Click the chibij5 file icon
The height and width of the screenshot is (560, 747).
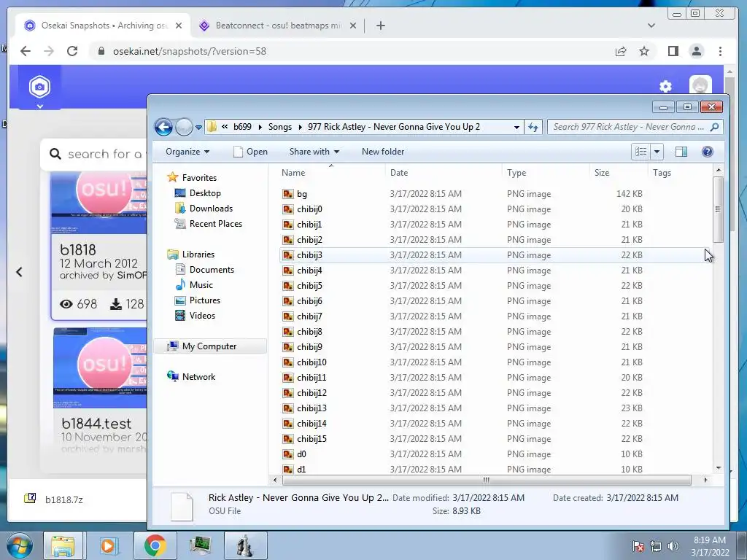click(287, 286)
